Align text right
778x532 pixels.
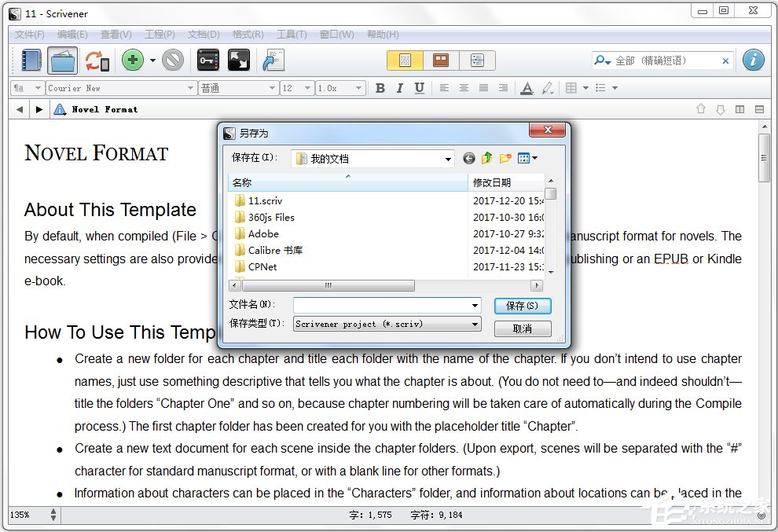click(503, 88)
